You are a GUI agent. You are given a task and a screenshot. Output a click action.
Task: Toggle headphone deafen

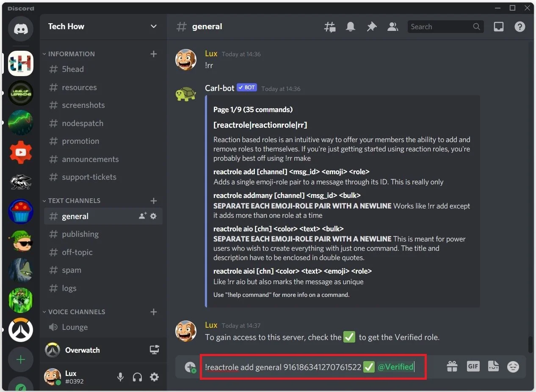(137, 377)
